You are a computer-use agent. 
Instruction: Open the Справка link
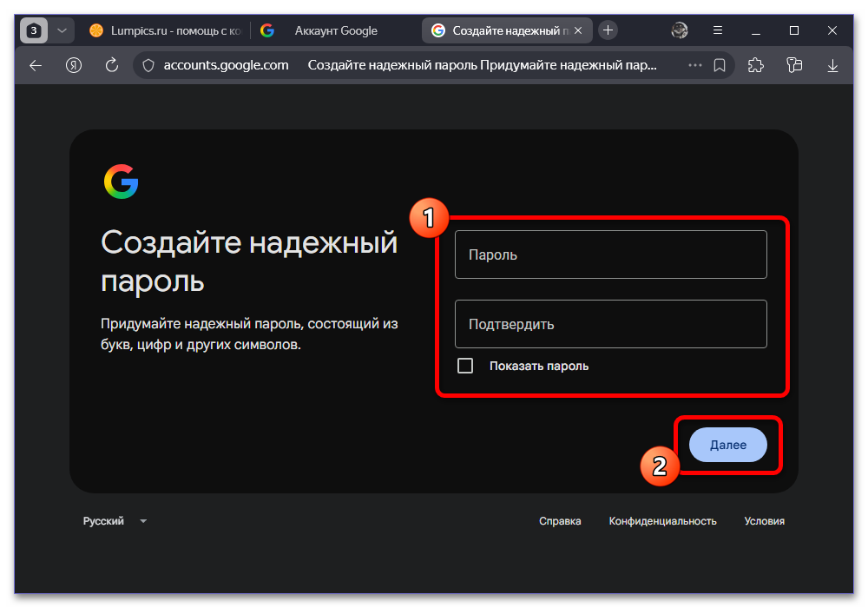click(x=560, y=521)
